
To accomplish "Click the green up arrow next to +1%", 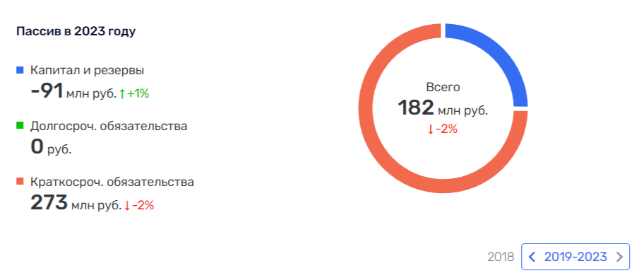I will coord(122,94).
